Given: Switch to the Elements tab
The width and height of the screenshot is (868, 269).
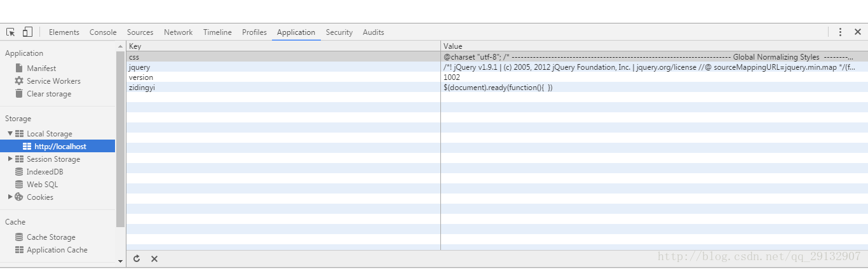Looking at the screenshot, I should 64,32.
